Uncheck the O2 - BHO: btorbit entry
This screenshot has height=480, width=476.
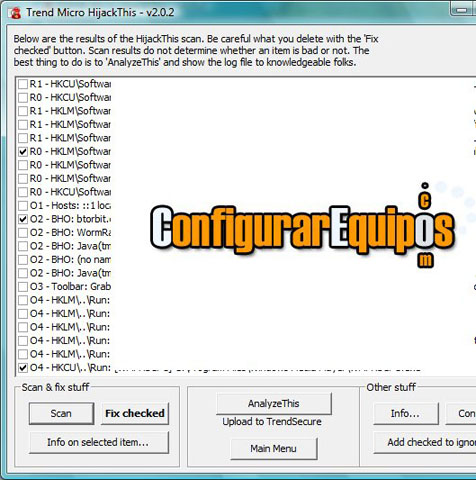tap(23, 219)
